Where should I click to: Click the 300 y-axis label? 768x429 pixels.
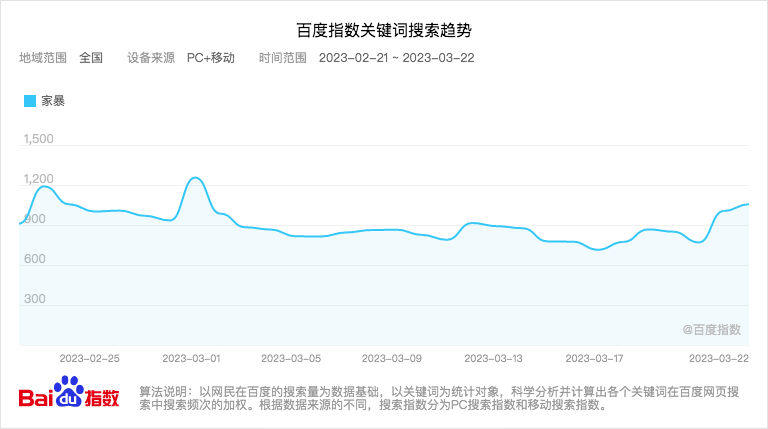coord(35,299)
